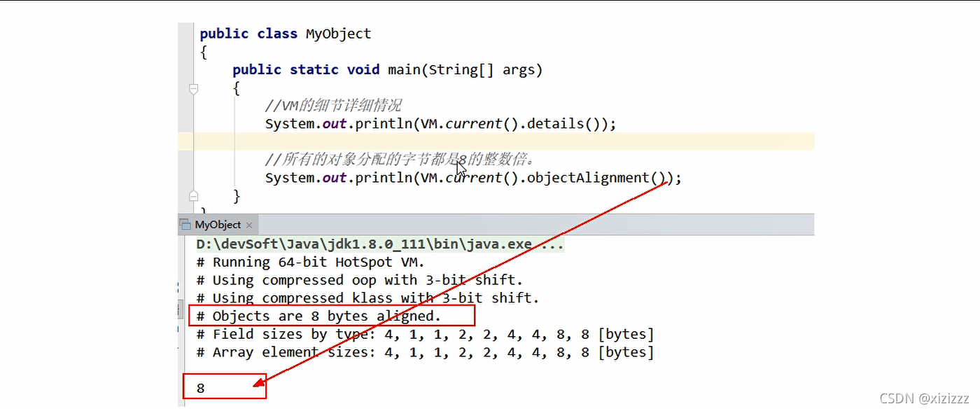Viewport: 980px width, 411px height.
Task: Click the 'Field sizes by type' console line
Action: click(x=425, y=335)
